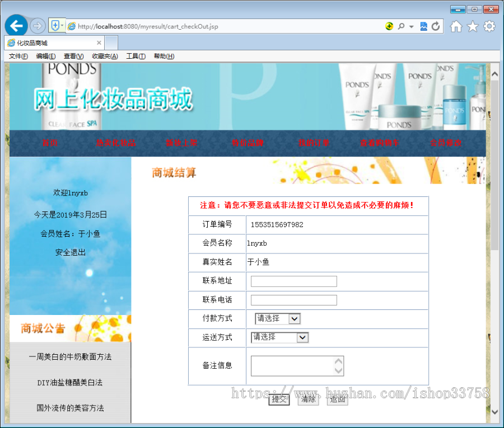The width and height of the screenshot is (504, 428).
Task: Click the 清除 clear button
Action: [x=309, y=399]
